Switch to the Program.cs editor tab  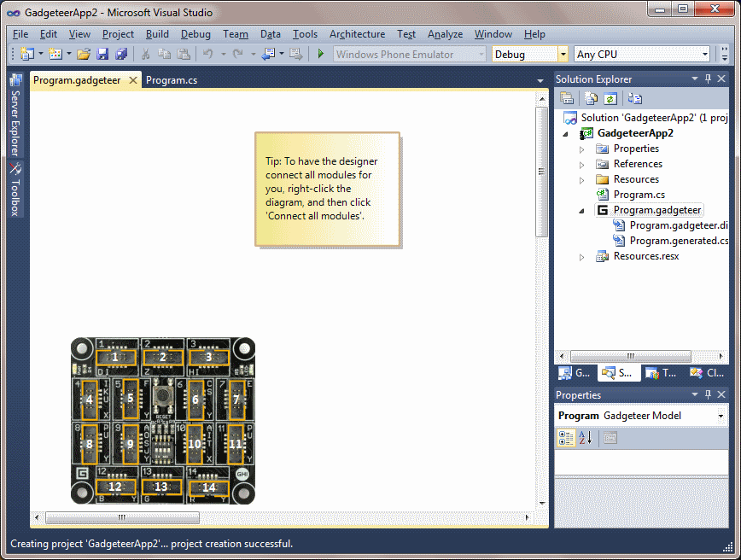pyautogui.click(x=172, y=80)
